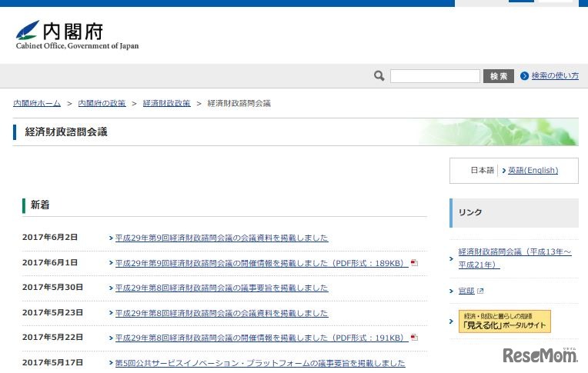This screenshot has height=373, width=588.
Task: Click external link icon beside 官邸
Action: pos(480,291)
